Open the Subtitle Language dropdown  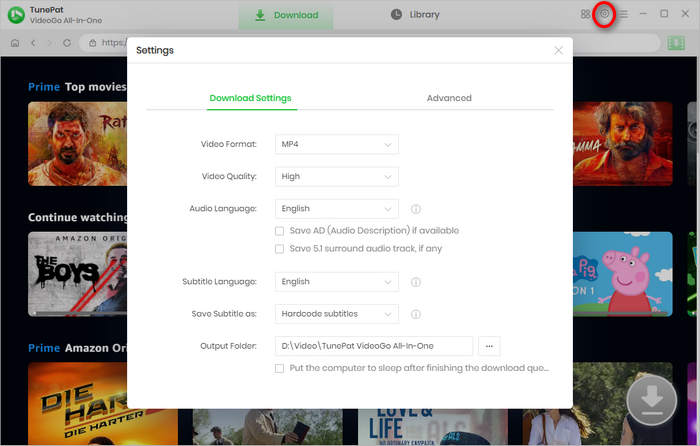(x=337, y=282)
